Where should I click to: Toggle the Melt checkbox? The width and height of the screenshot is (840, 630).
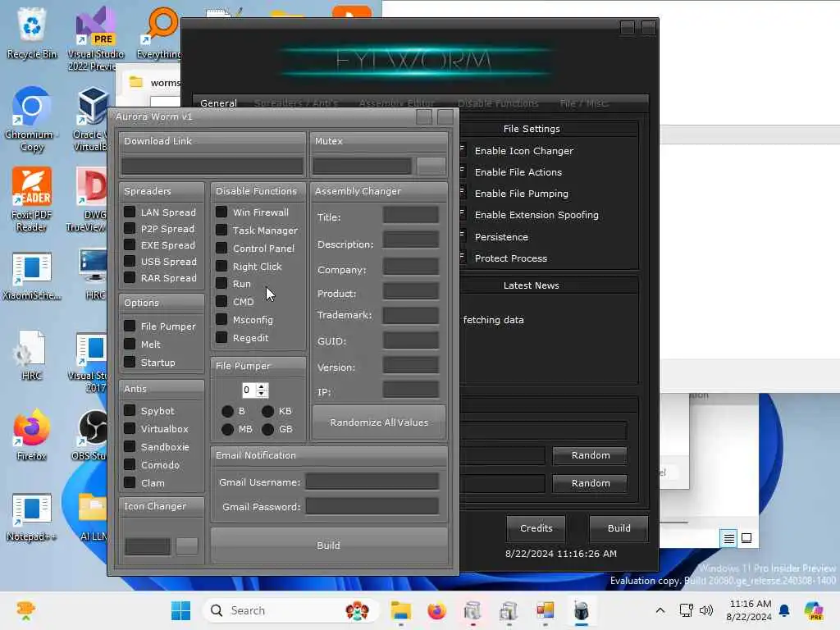coord(130,344)
